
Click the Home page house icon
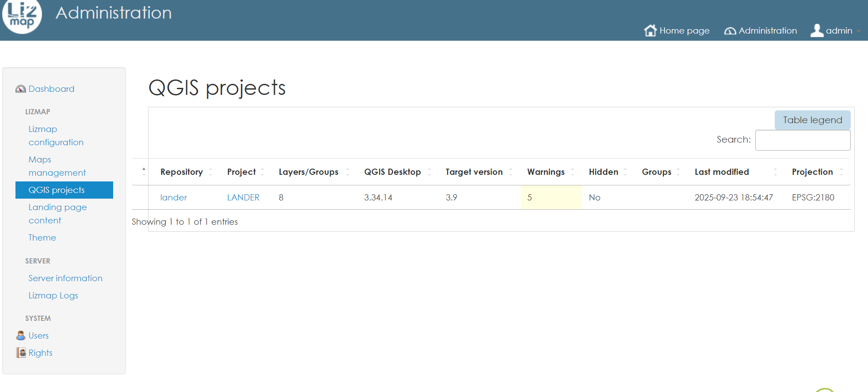click(x=650, y=30)
